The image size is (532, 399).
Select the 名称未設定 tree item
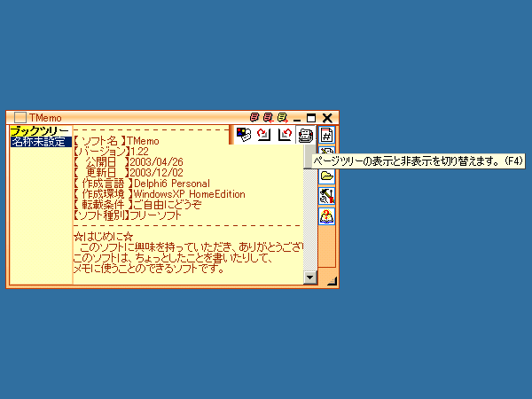[41, 142]
